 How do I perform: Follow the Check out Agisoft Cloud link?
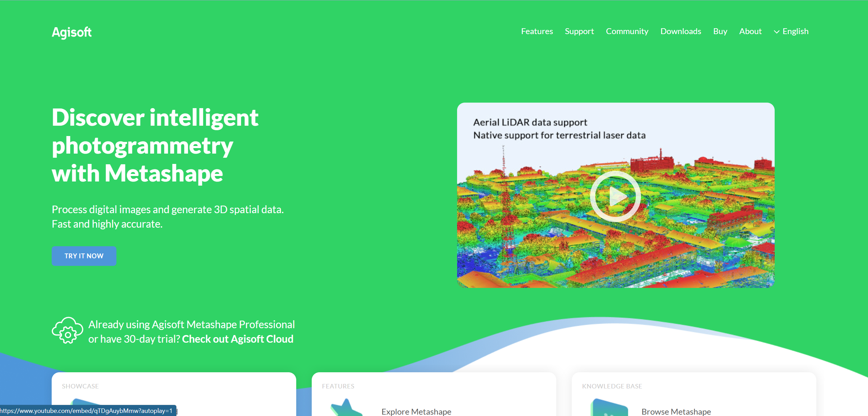pyautogui.click(x=237, y=339)
